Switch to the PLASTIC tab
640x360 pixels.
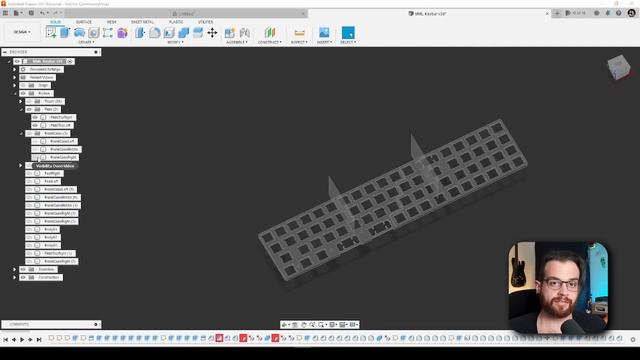176,22
